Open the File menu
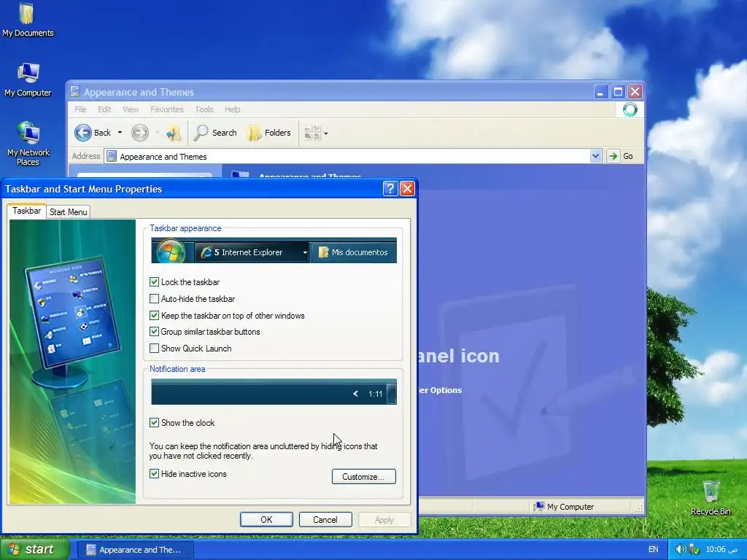 [x=80, y=109]
